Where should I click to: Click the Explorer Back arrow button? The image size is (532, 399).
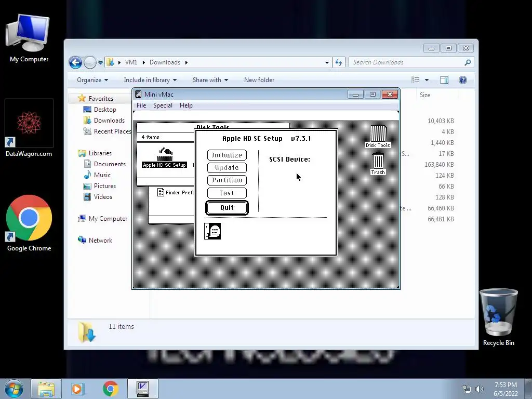[75, 62]
